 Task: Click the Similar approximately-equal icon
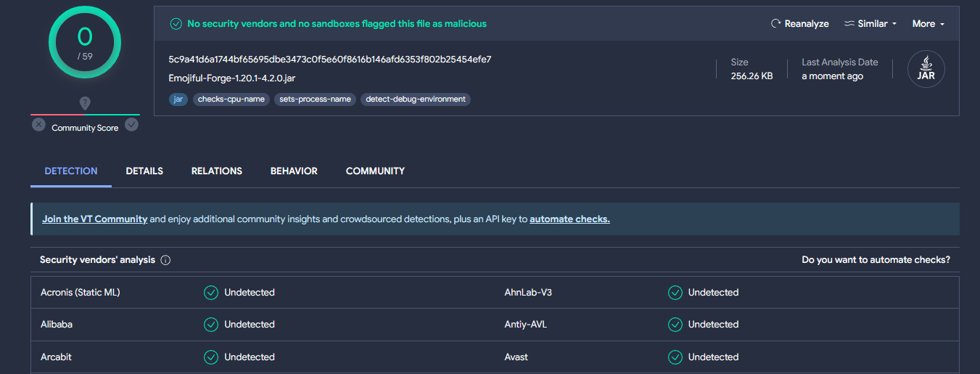click(849, 24)
